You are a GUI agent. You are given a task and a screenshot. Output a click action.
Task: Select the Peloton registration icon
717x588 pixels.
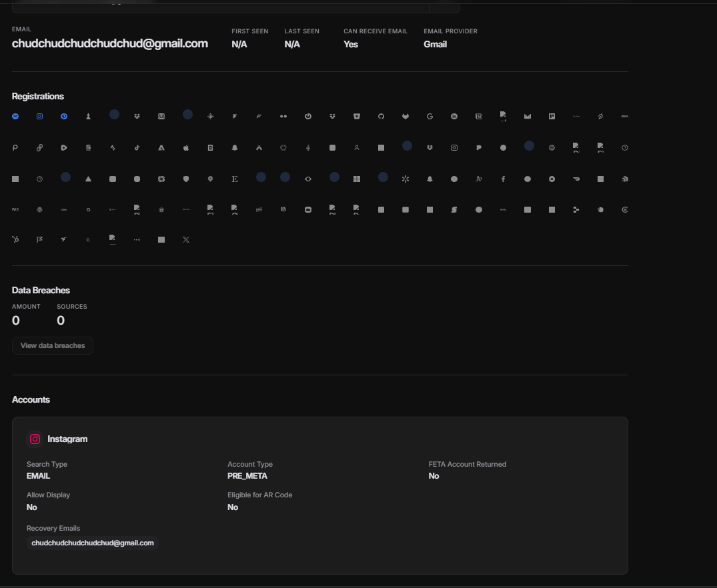point(600,117)
